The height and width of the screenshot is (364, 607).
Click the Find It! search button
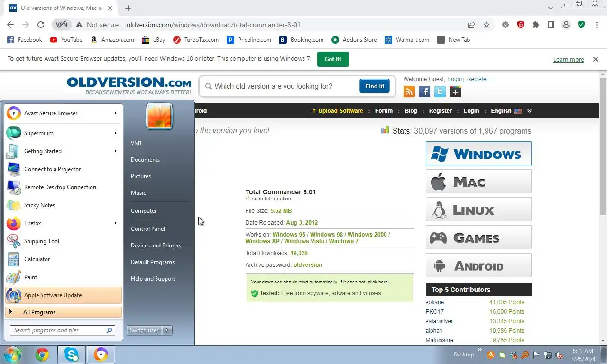tap(375, 86)
